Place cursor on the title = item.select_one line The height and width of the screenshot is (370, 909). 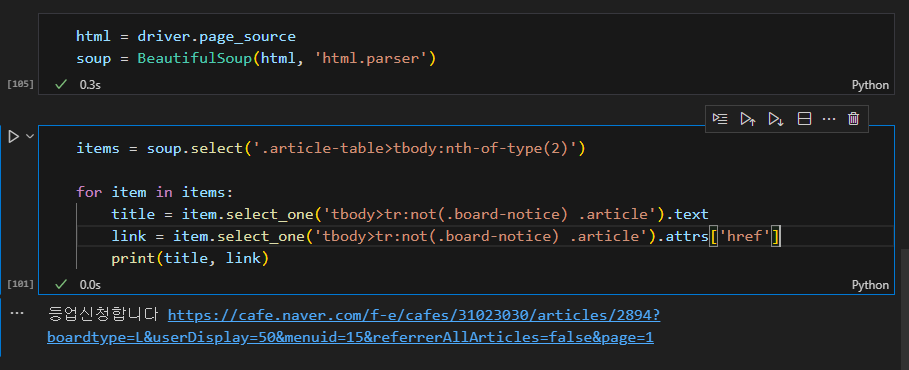(x=410, y=215)
